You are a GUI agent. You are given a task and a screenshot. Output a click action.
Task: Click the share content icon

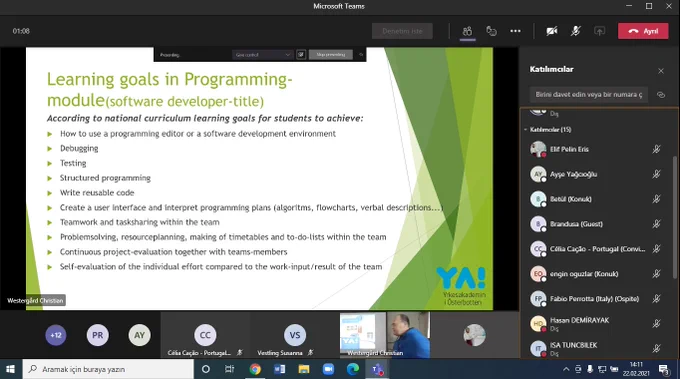pyautogui.click(x=599, y=31)
